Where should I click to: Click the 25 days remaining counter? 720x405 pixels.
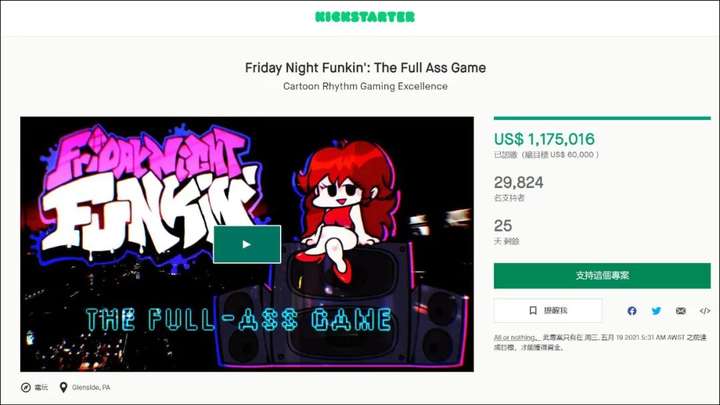(x=503, y=225)
